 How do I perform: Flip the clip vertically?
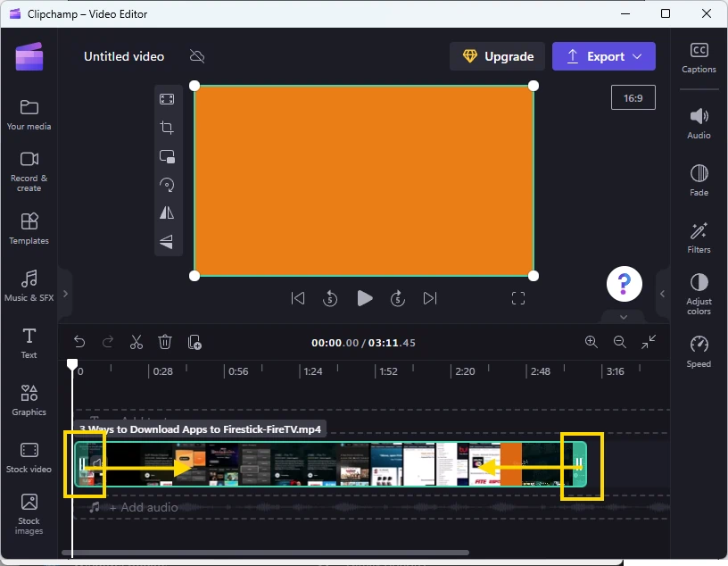167,242
